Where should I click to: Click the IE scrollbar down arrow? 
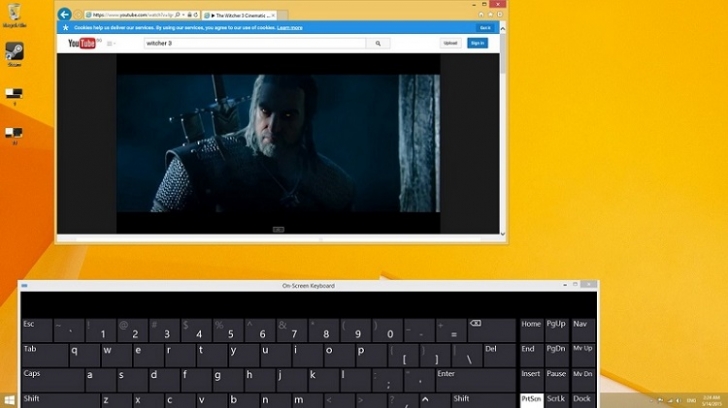[503, 234]
